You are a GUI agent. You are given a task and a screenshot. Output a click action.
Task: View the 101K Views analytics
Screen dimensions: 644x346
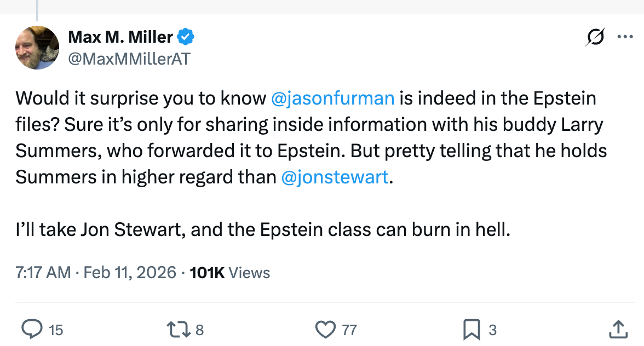point(229,272)
